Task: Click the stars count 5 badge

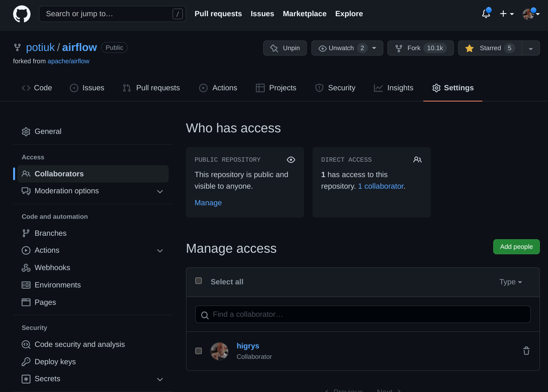Action: 509,48
